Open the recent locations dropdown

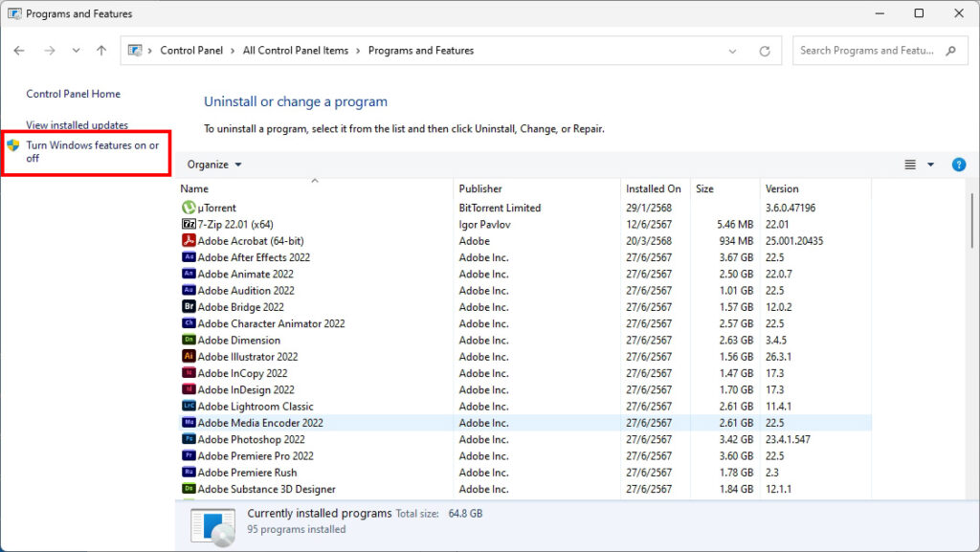click(x=76, y=51)
